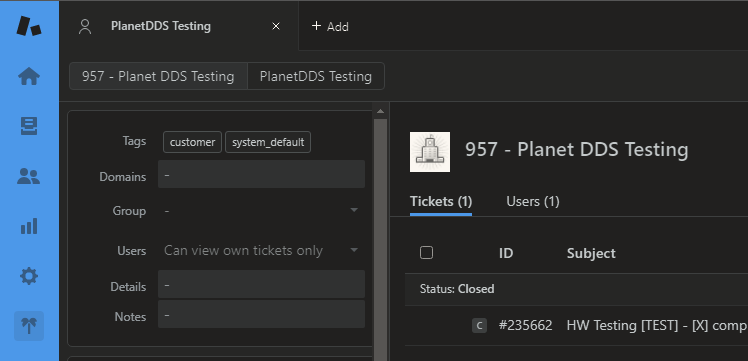The image size is (748, 361).
Task: Open the Reporting bar chart icon
Action: click(29, 226)
